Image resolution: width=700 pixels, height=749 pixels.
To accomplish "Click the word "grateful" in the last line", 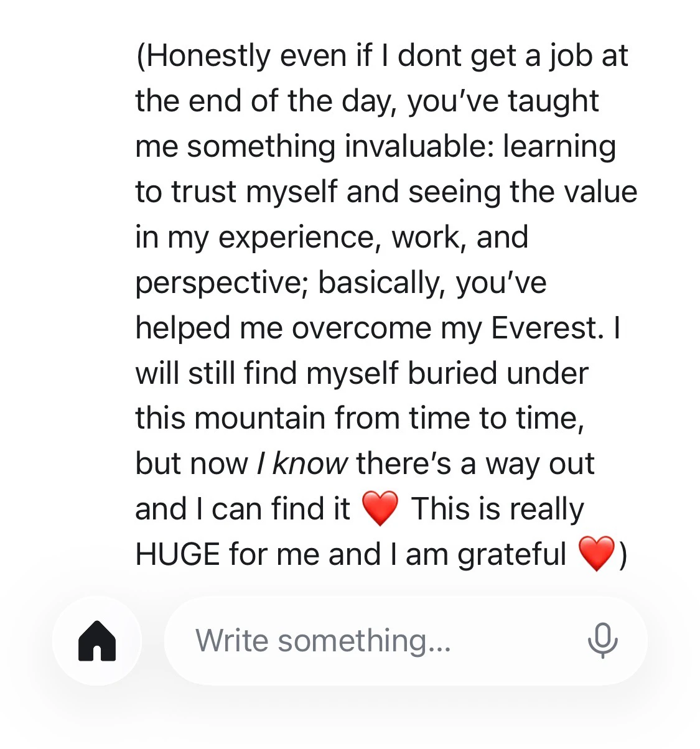I will pos(511,554).
